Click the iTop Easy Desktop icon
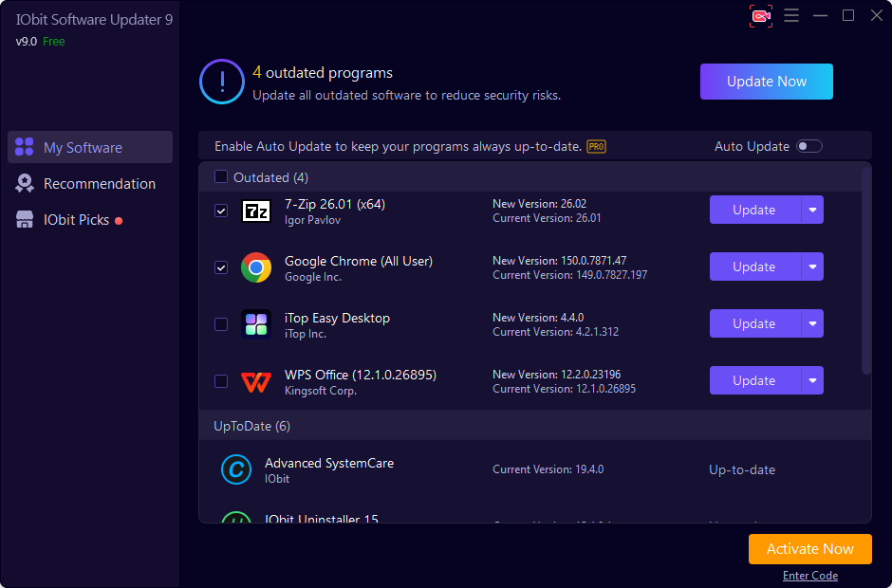The width and height of the screenshot is (892, 588). point(256,324)
